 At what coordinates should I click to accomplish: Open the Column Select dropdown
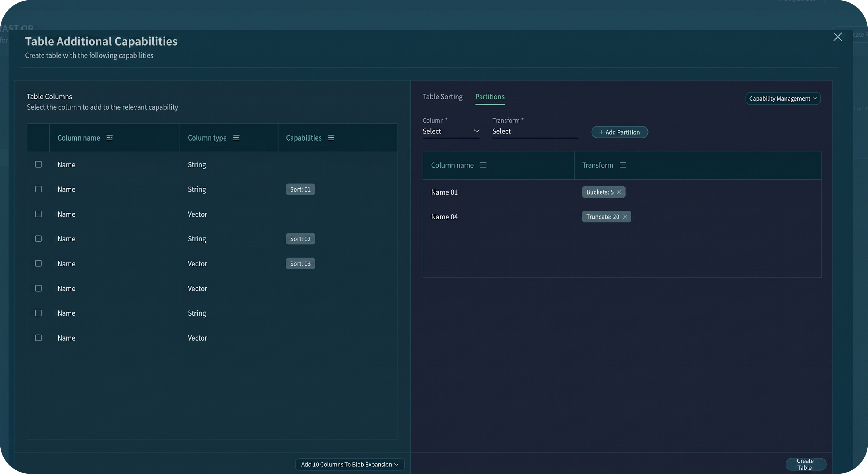(451, 132)
